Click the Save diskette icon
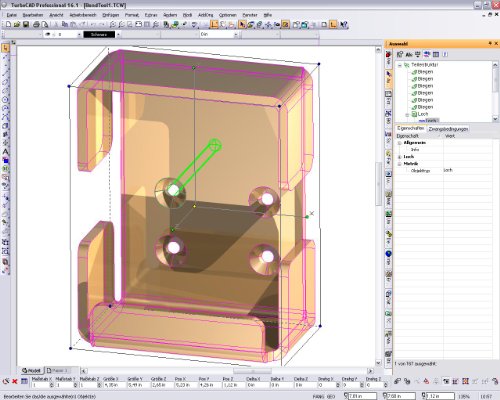The image size is (500, 400). pyautogui.click(x=26, y=24)
